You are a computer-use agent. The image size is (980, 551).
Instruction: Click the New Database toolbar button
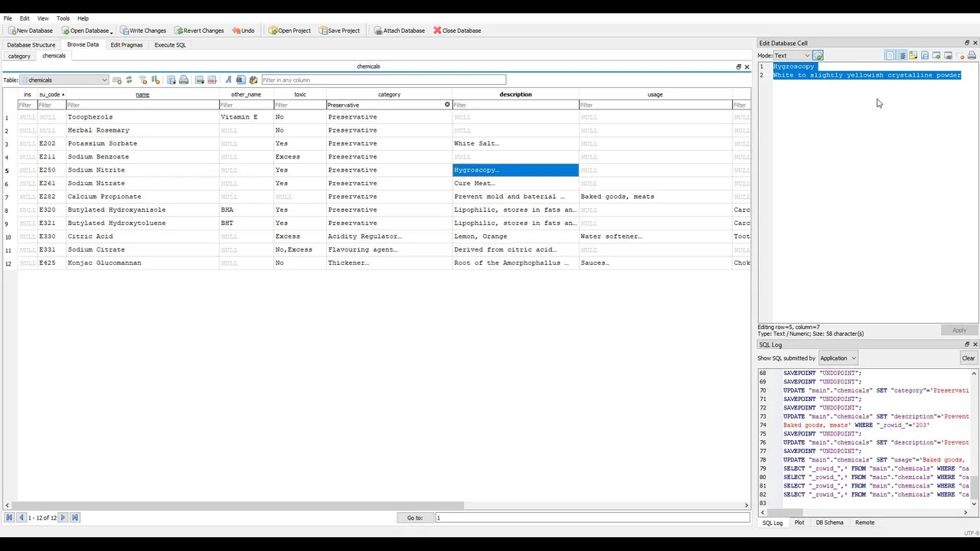tap(31, 31)
